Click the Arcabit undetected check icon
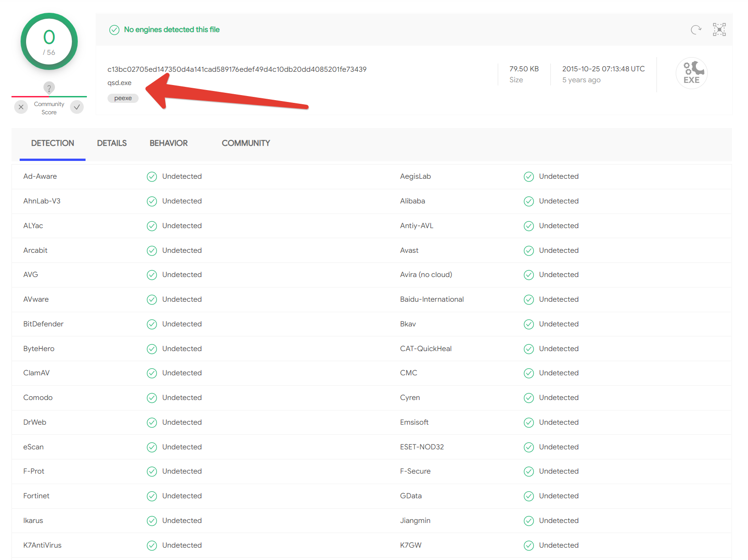The height and width of the screenshot is (560, 748). click(152, 251)
